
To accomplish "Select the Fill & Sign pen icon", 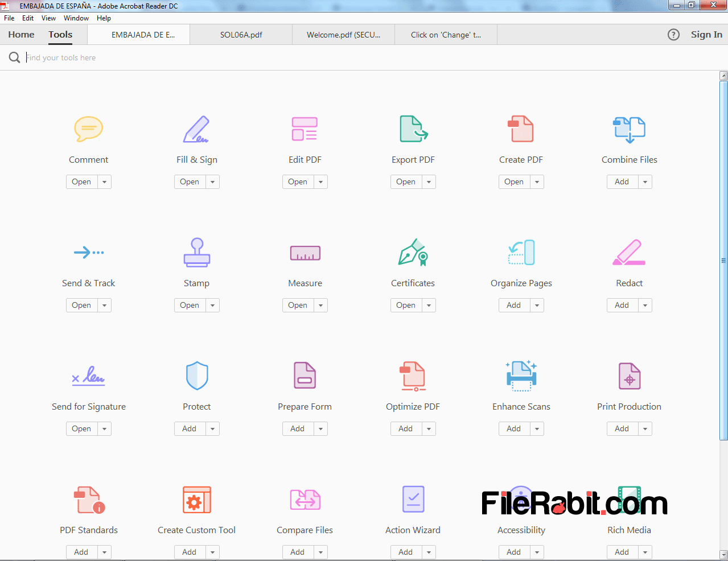I will (196, 129).
